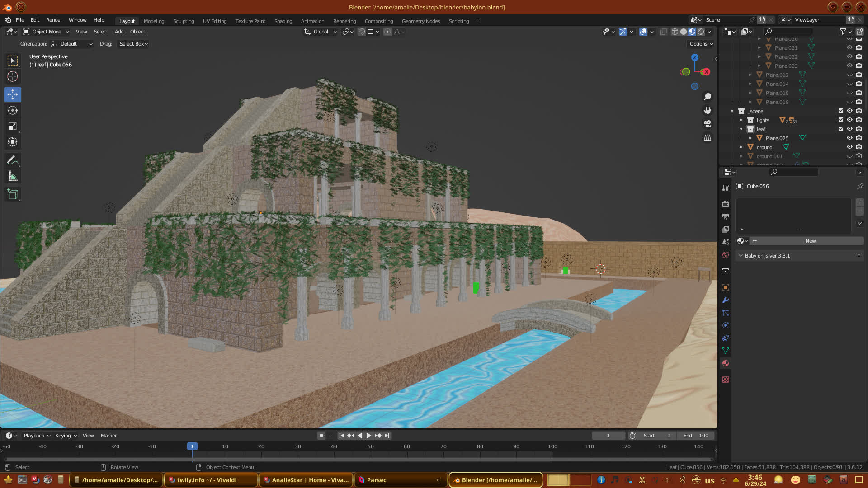Screen dimensions: 868x488
Task: Uncheck the lights collection exclude checkbox
Action: 841,120
